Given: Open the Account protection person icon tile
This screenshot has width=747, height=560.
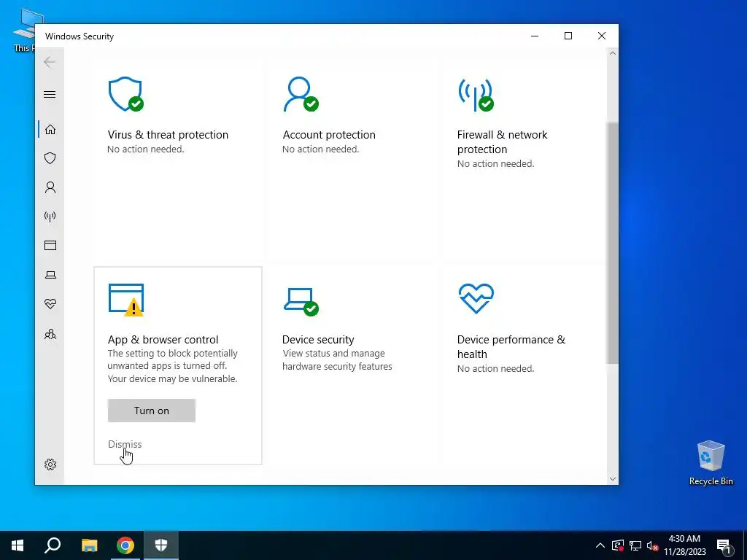Looking at the screenshot, I should [301, 94].
